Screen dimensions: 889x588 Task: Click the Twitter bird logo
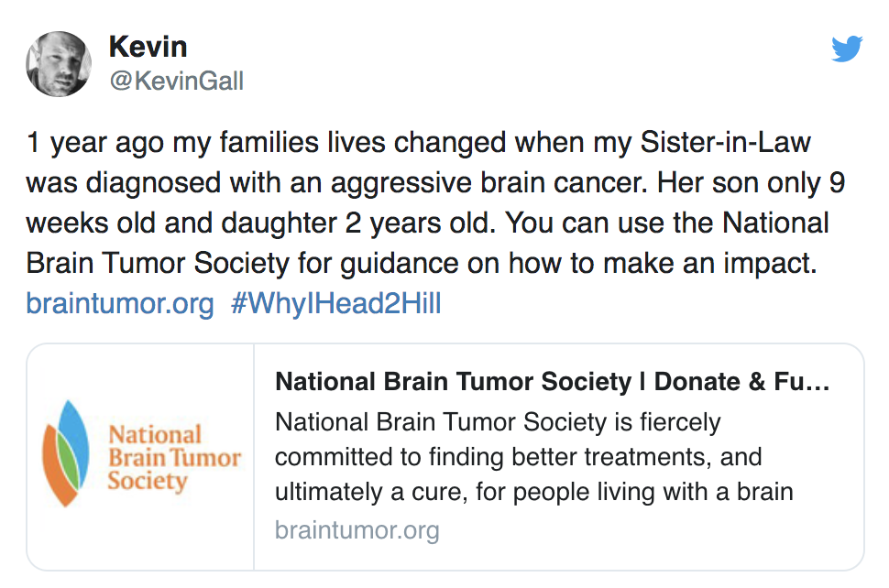pyautogui.click(x=847, y=49)
